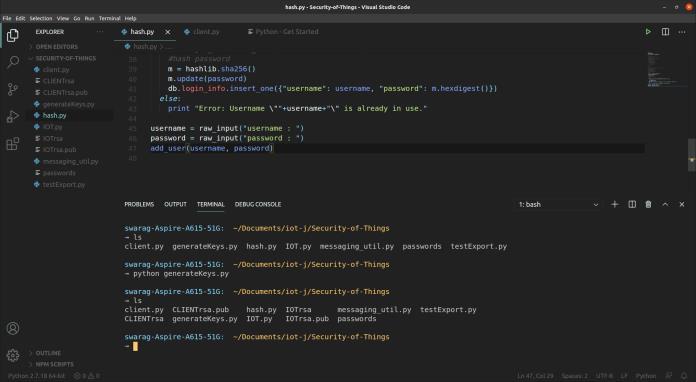This screenshot has height=382, width=696.
Task: Click Ln 47, Col 29 in status bar
Action: [x=535, y=376]
